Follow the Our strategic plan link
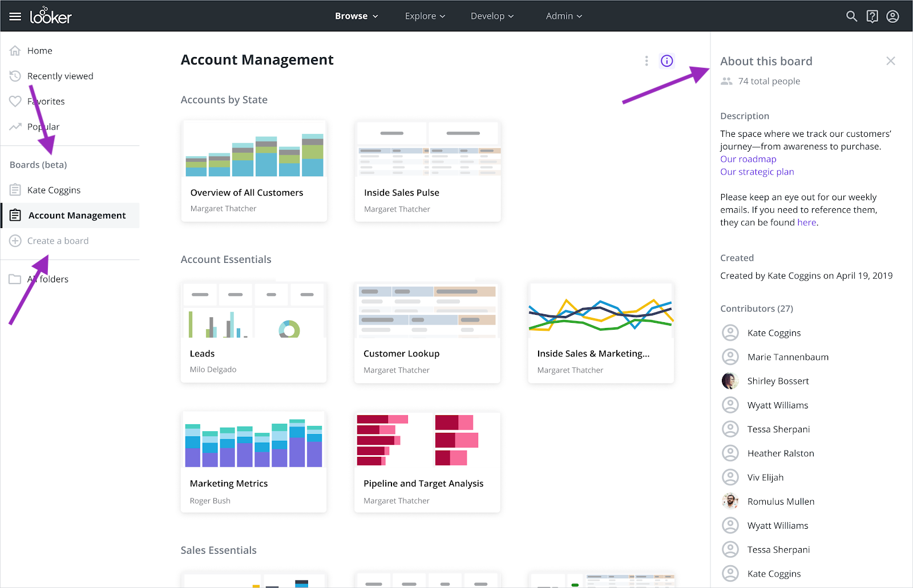This screenshot has height=588, width=913. click(757, 172)
